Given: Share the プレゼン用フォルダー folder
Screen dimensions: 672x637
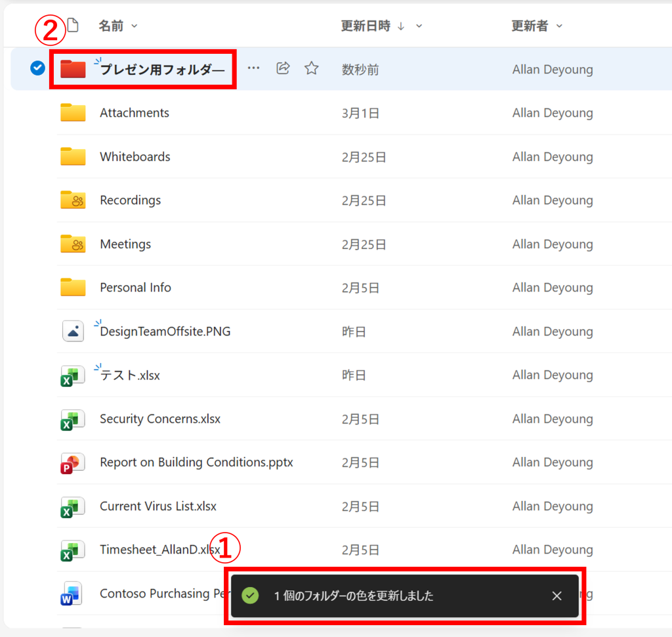Looking at the screenshot, I should pyautogui.click(x=283, y=68).
